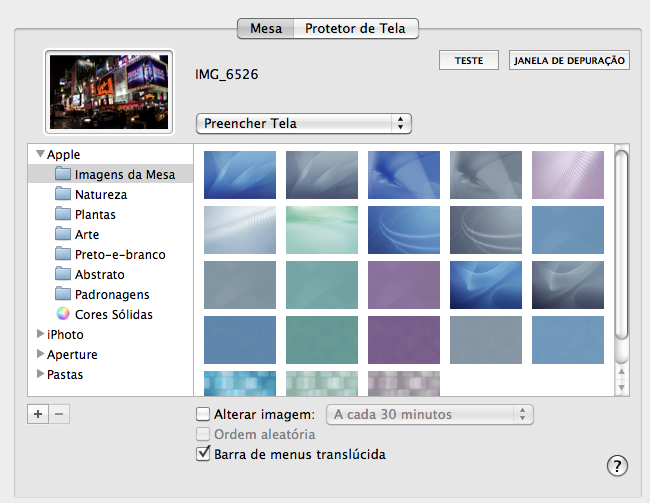
Task: Pick the grey-blue wallpaper starting third row
Action: pyautogui.click(x=240, y=285)
